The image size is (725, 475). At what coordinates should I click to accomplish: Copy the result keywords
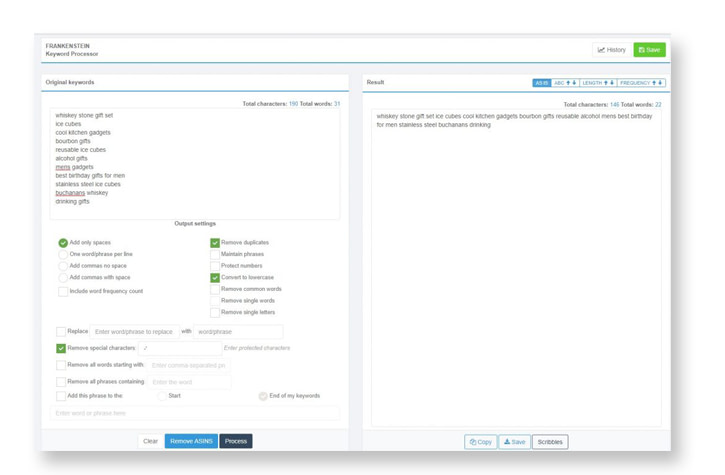[x=480, y=442]
